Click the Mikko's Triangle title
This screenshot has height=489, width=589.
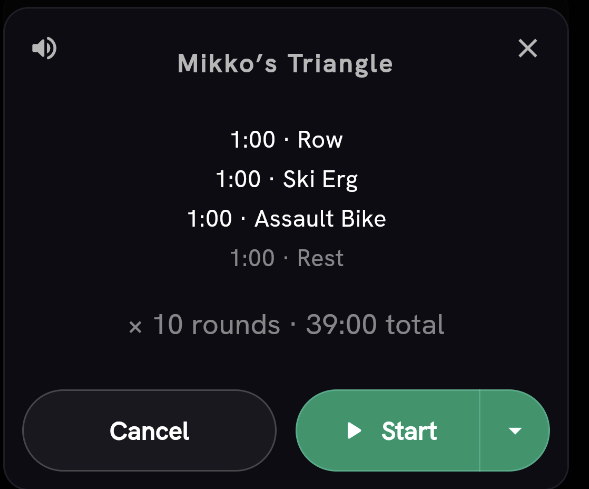coord(285,63)
